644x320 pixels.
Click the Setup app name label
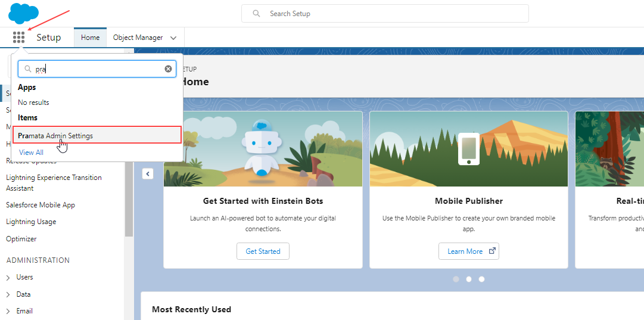coord(48,38)
